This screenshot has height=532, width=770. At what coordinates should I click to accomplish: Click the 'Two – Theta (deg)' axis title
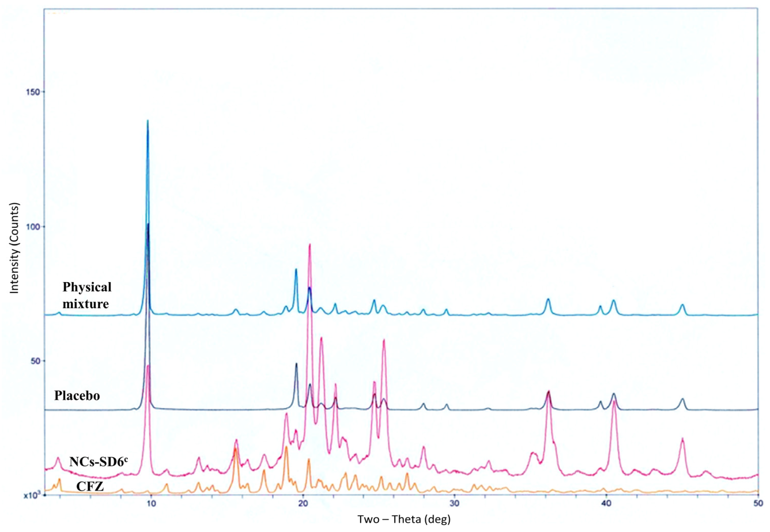404,519
